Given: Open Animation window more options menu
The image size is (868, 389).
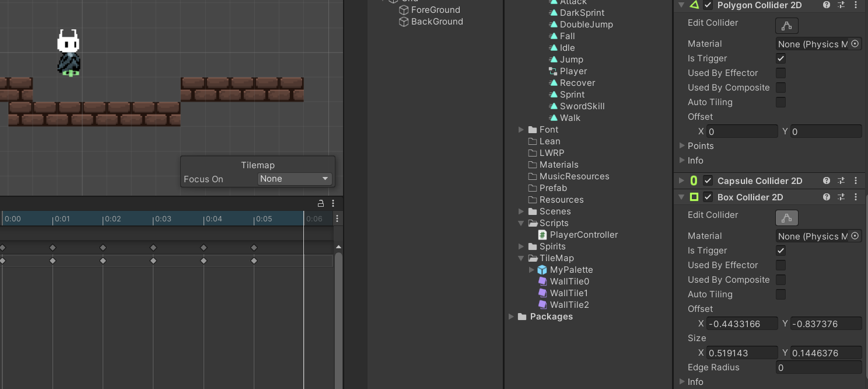Looking at the screenshot, I should 333,203.
